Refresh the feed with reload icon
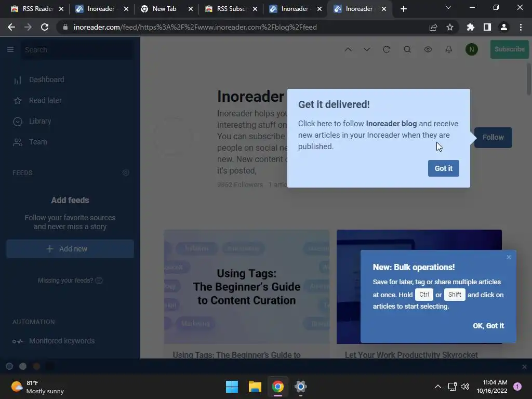The height and width of the screenshot is (399, 532). [387, 49]
